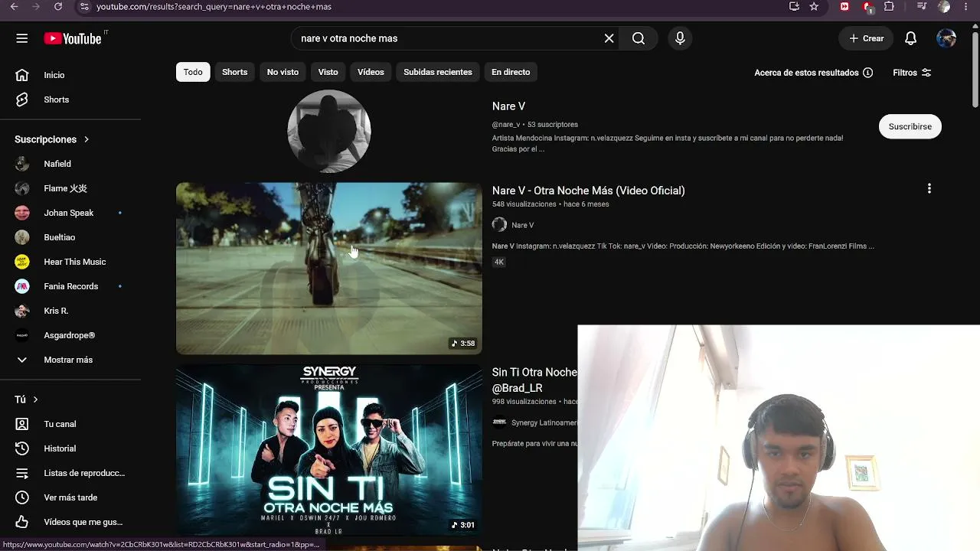
Task: Select the En directo filter chip
Action: [x=511, y=72]
